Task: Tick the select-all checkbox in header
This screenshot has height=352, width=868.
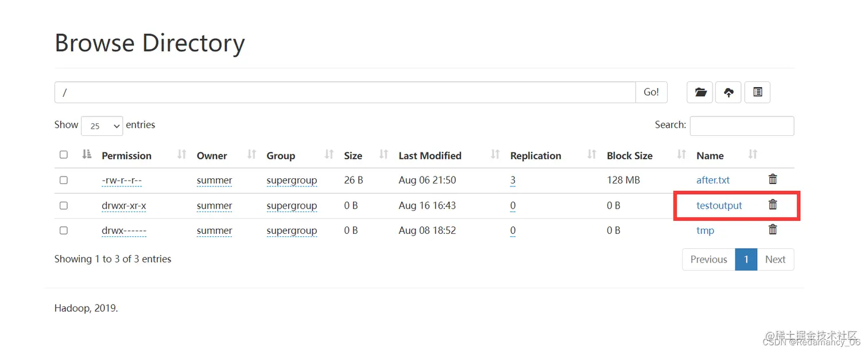Action: (64, 155)
